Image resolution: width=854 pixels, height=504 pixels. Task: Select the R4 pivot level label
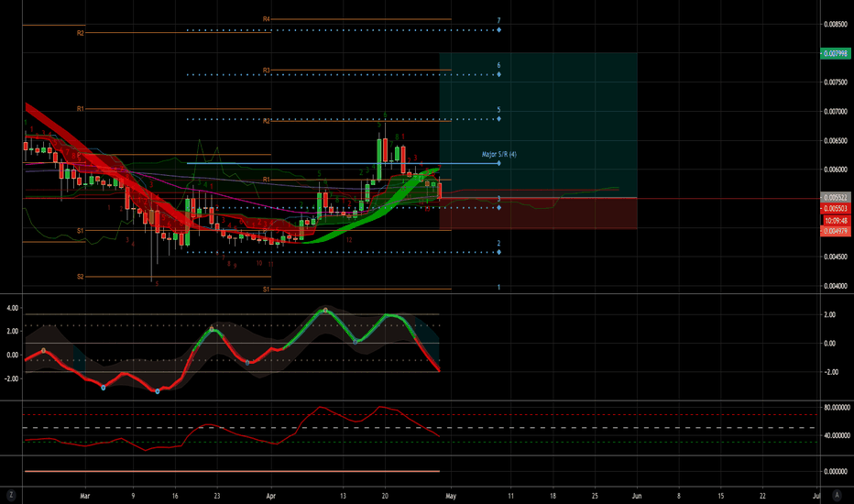pos(267,19)
